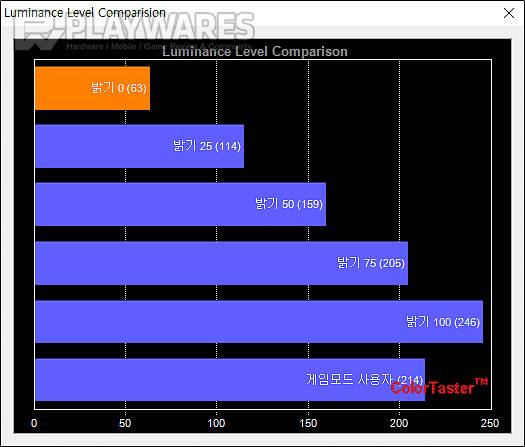Click the 200 axis label

pyautogui.click(x=399, y=423)
